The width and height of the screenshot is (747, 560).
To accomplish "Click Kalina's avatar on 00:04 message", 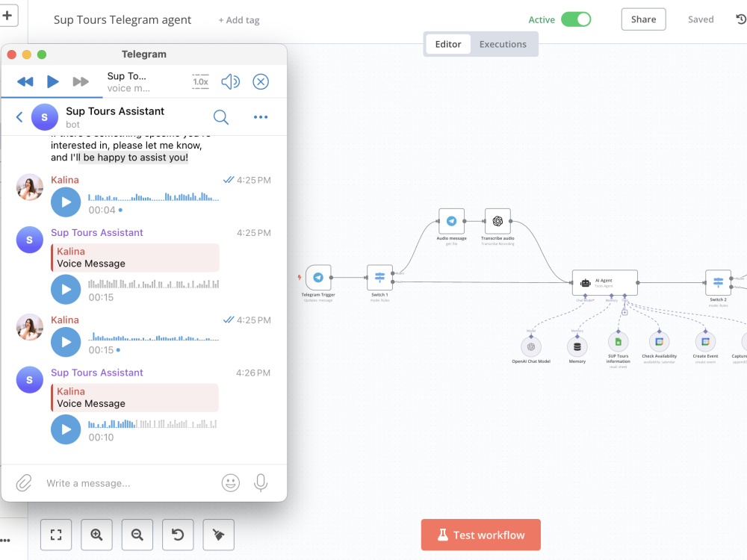I will pyautogui.click(x=30, y=187).
